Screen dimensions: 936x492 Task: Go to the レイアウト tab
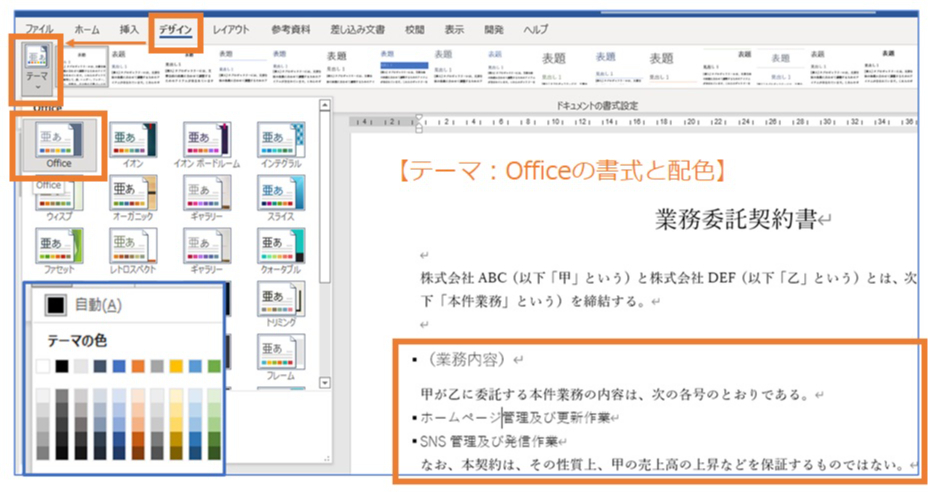pos(231,29)
